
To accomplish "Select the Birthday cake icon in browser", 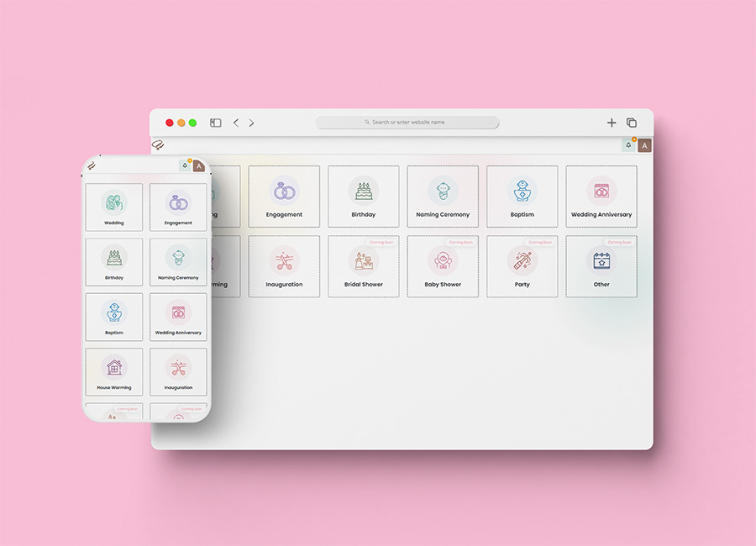I will pyautogui.click(x=363, y=191).
